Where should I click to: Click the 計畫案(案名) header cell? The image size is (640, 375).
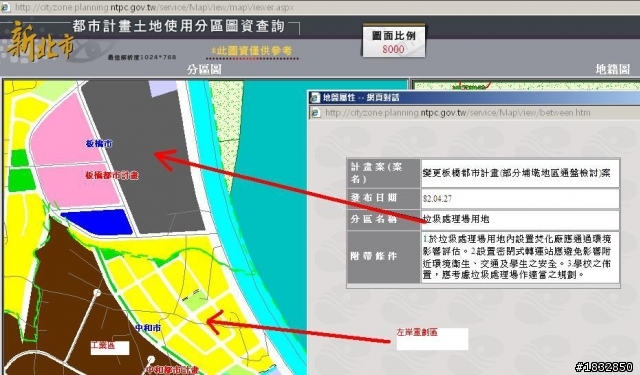pos(384,173)
